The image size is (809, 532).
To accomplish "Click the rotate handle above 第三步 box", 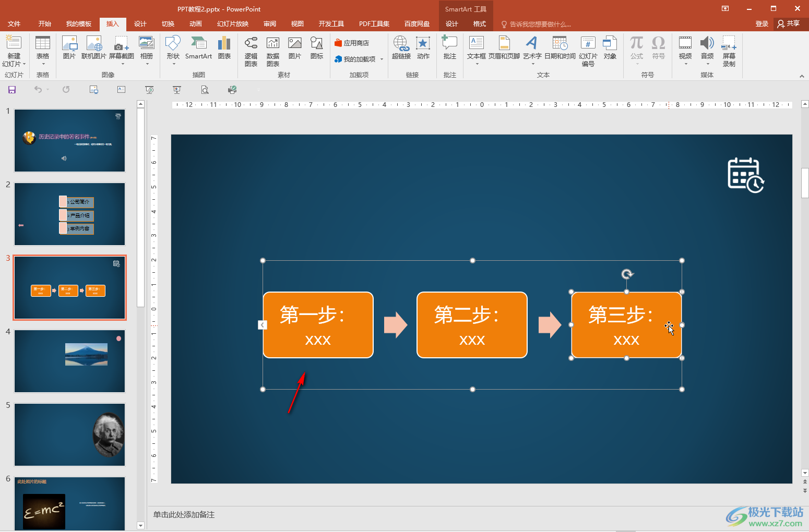I will (x=627, y=274).
